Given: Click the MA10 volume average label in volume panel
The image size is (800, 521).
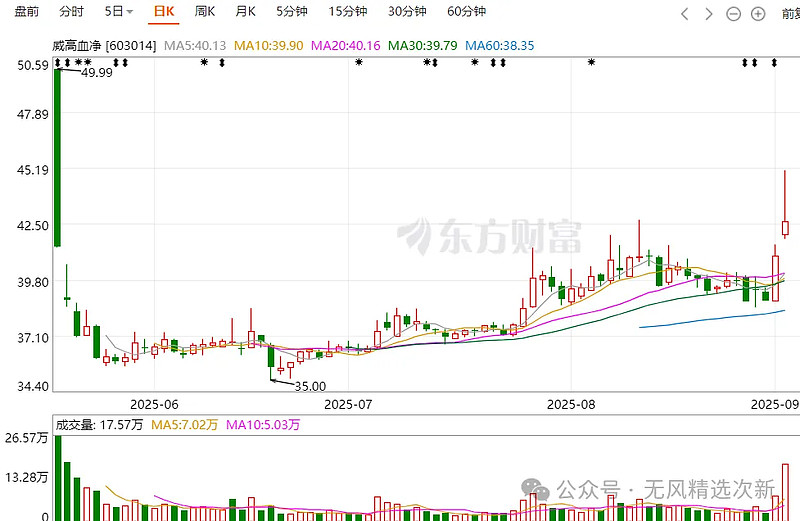Looking at the screenshot, I should pyautogui.click(x=263, y=424).
